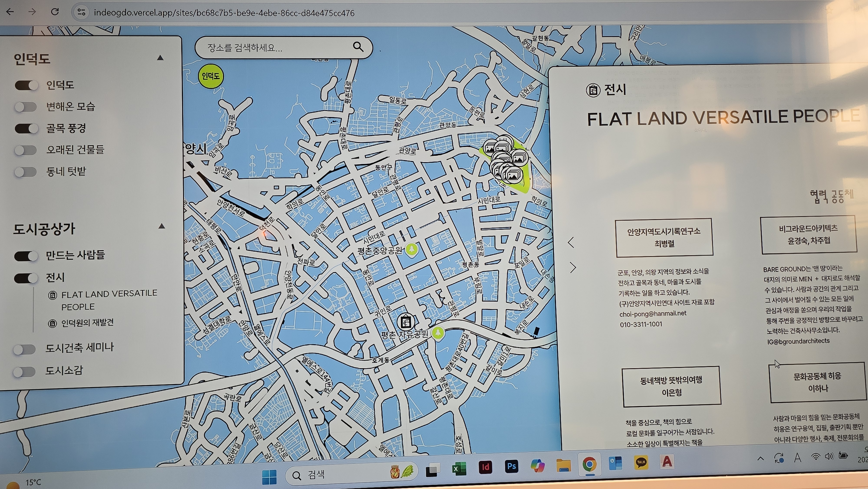Enable the 변해온 모습 toggle
Image resolution: width=868 pixels, height=489 pixels.
pos(26,107)
